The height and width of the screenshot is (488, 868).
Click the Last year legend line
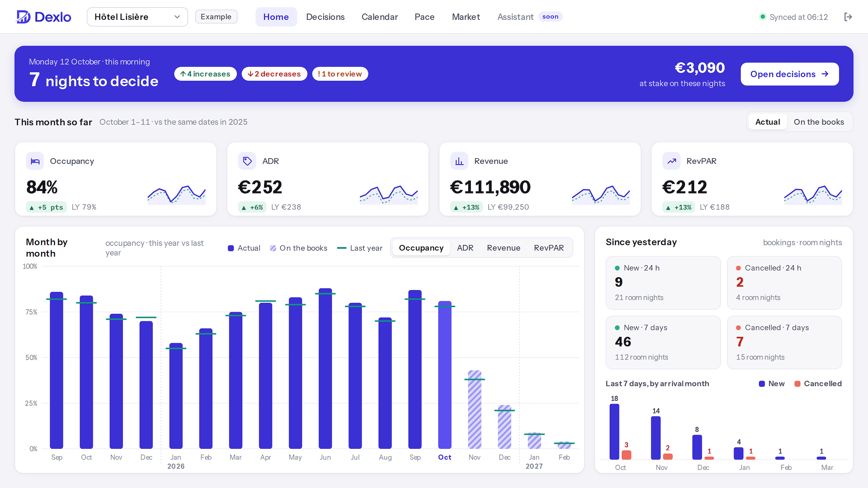click(x=342, y=248)
